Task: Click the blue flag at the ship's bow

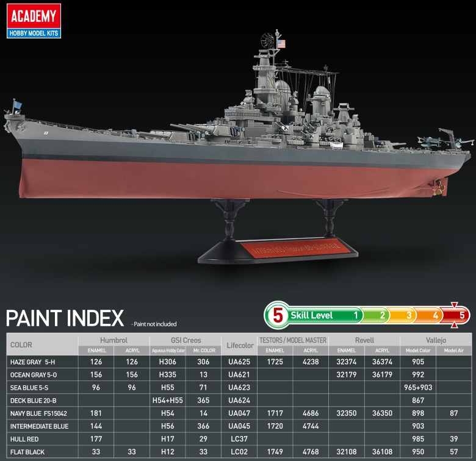Action: (17, 105)
